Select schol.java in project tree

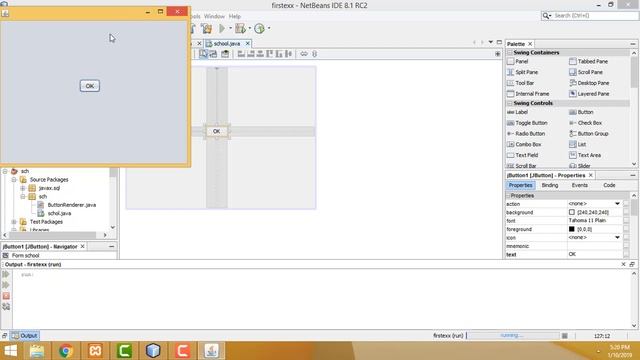pyautogui.click(x=59, y=213)
